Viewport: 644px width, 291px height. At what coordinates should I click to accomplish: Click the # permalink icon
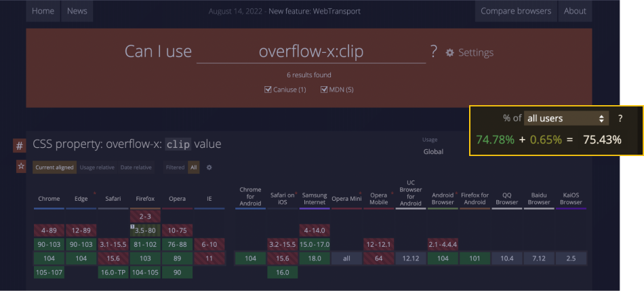tap(19, 145)
